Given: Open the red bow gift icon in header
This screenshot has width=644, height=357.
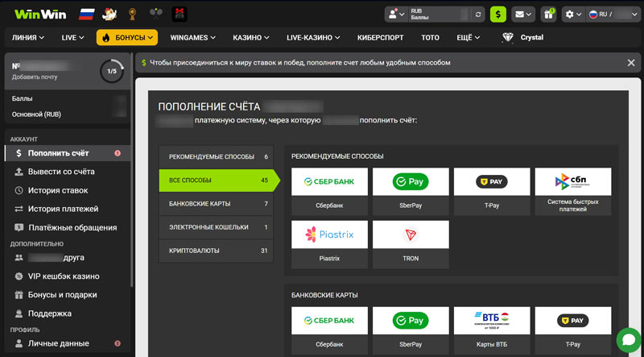Looking at the screenshot, I should [180, 15].
